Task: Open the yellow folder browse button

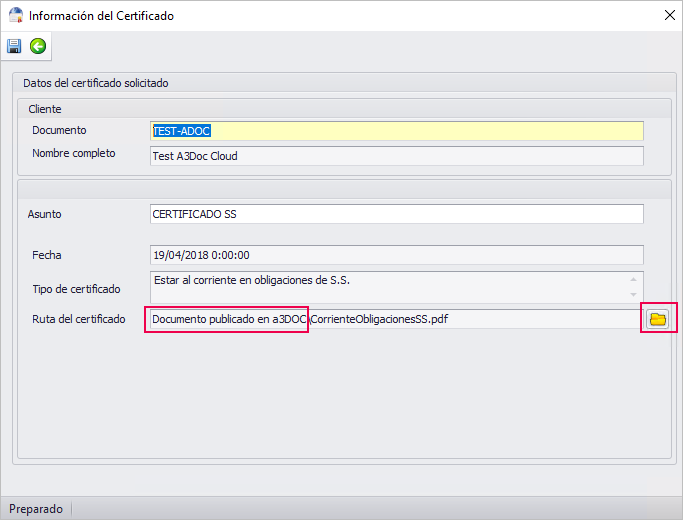Action: [658, 319]
